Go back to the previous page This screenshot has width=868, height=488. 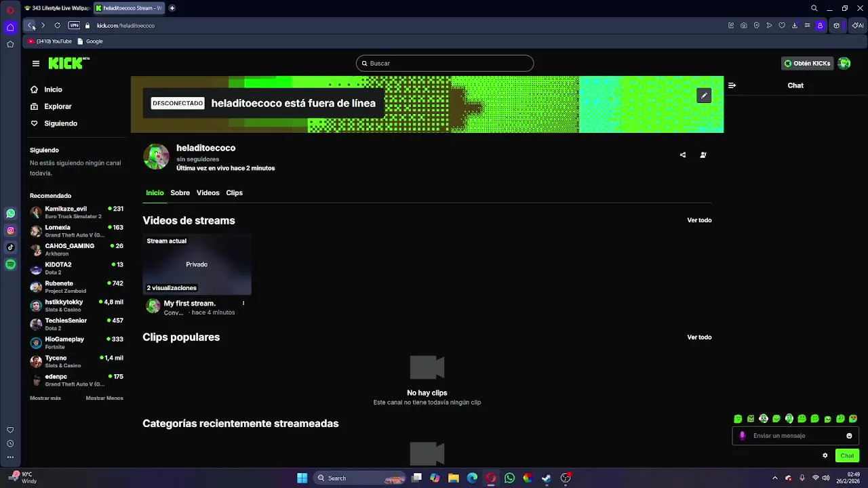coord(31,26)
